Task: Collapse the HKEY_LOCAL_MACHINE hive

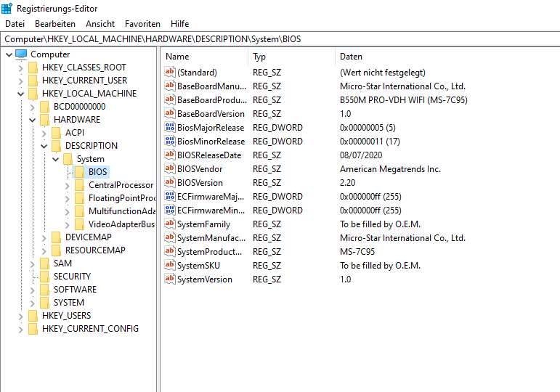Action: 21,94
